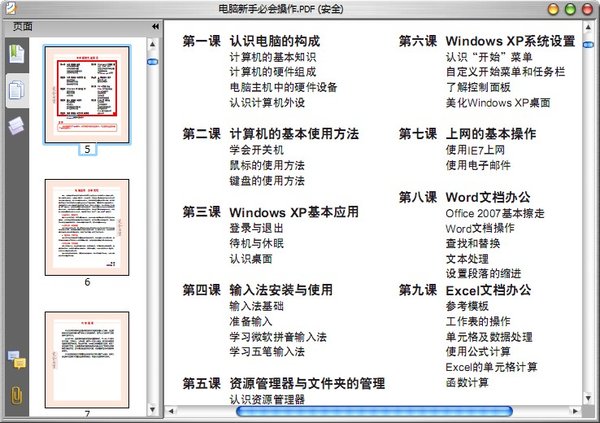Click heading 第八课 Word文档办公

465,197
